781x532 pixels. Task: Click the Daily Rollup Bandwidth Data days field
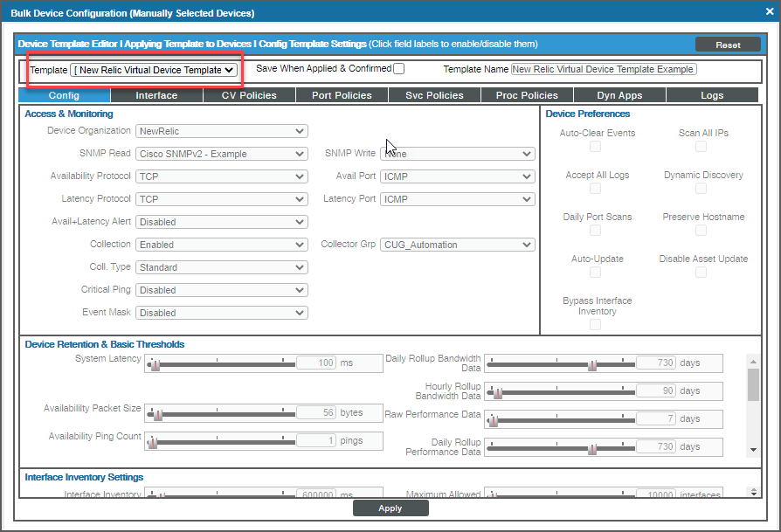[656, 363]
